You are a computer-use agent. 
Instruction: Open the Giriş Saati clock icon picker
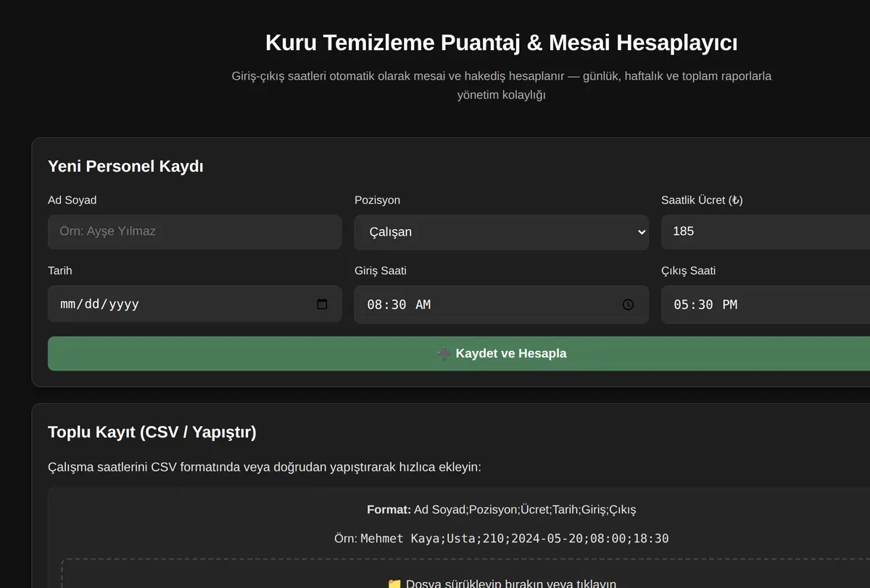tap(628, 305)
